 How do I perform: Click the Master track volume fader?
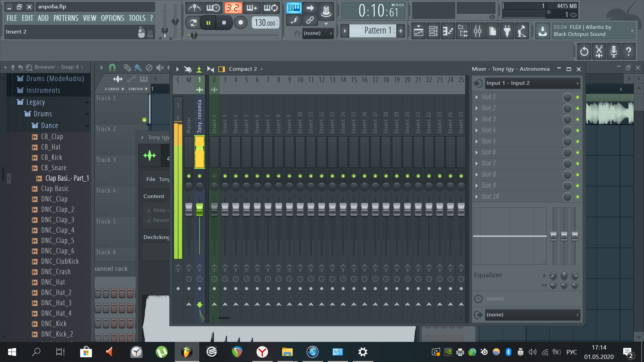click(x=189, y=209)
